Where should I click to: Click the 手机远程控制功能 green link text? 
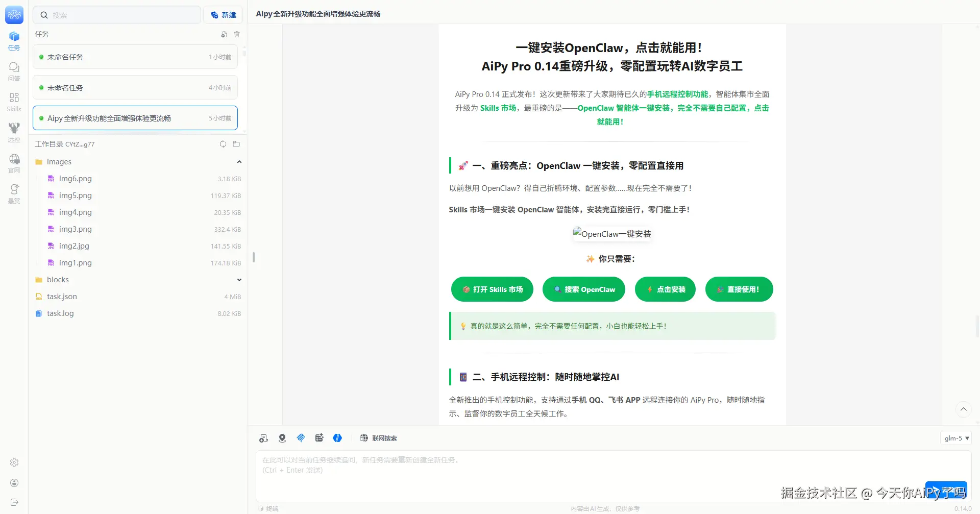pyautogui.click(x=677, y=94)
